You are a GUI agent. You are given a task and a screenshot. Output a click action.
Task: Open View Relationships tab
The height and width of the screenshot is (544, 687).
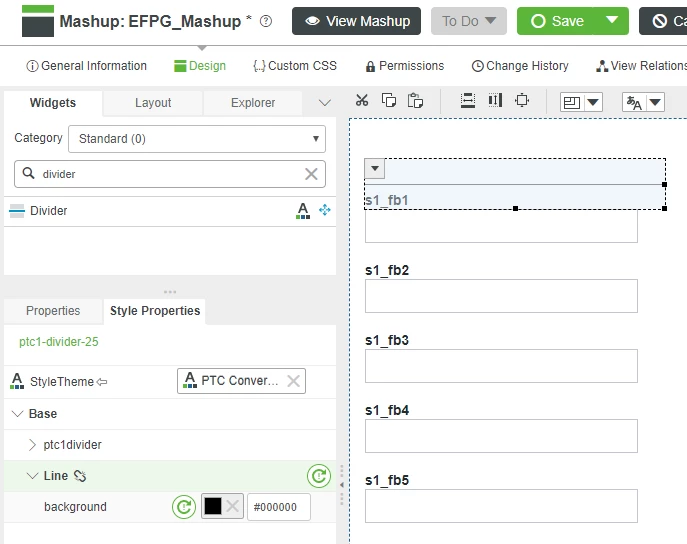[641, 66]
